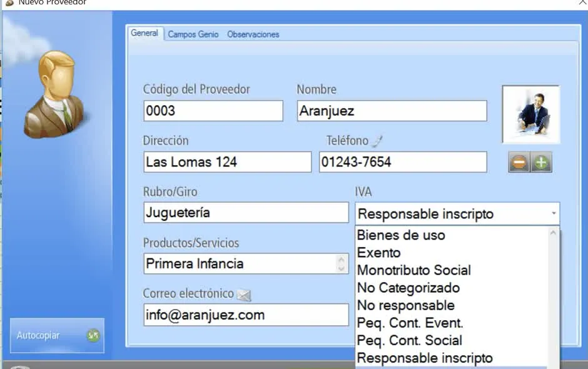
Task: Click the email field info@aranjuez.com
Action: coord(246,315)
